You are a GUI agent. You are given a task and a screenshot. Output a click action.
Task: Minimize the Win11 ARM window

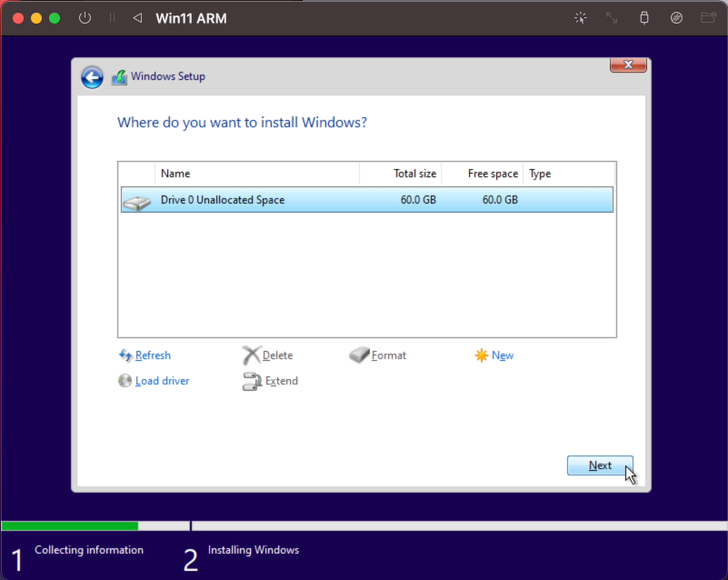36,18
